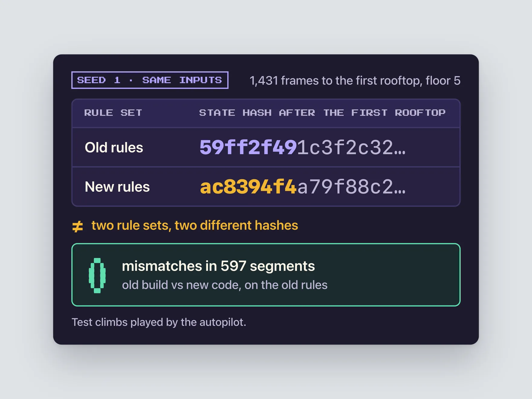Click 'mismatches in 597 segments' heading
Viewport: 532px width, 399px height.
[x=218, y=266]
